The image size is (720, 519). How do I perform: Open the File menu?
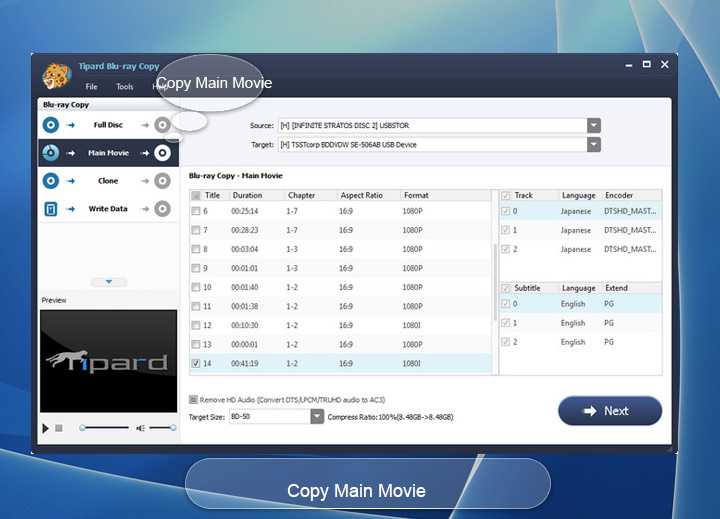point(91,87)
